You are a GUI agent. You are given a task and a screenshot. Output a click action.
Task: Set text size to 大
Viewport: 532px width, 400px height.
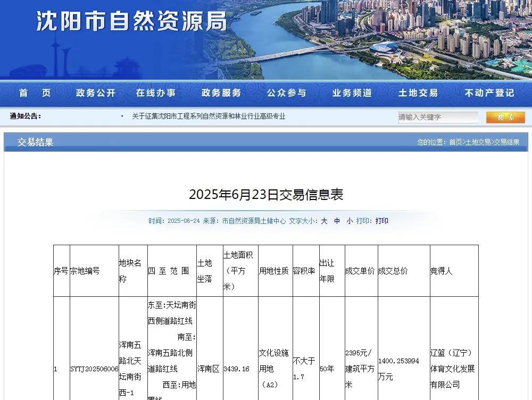[324, 221]
